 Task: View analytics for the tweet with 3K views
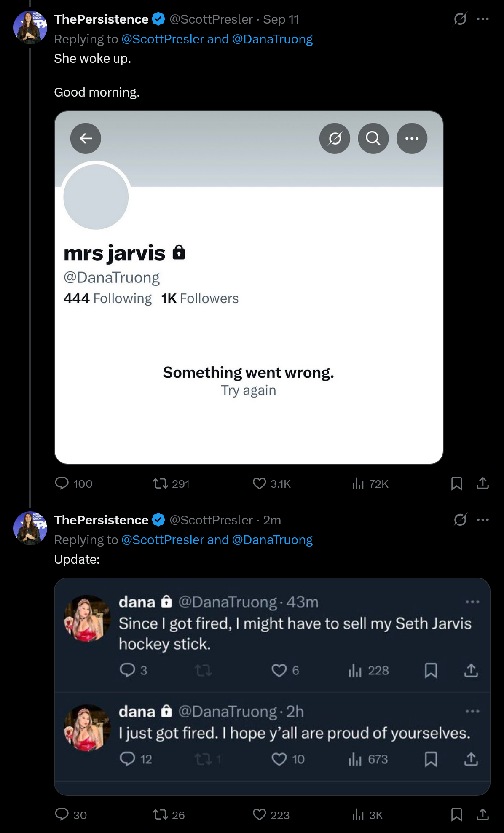coord(358,814)
